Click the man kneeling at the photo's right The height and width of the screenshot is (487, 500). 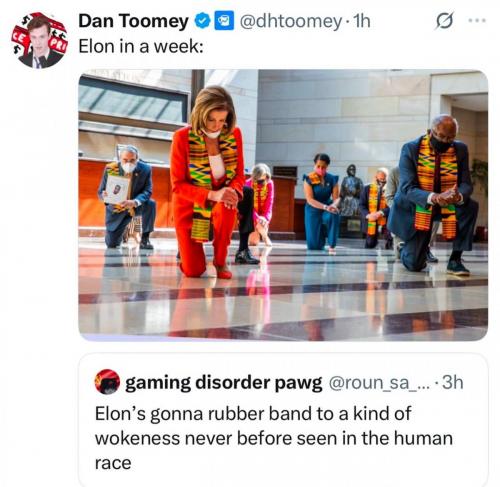(433, 195)
